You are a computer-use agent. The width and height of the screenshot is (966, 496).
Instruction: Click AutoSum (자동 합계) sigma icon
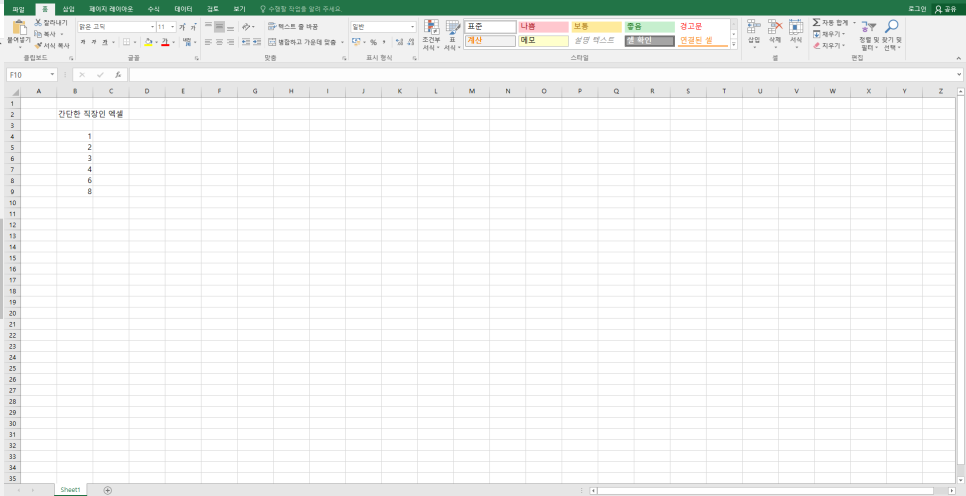click(x=816, y=22)
